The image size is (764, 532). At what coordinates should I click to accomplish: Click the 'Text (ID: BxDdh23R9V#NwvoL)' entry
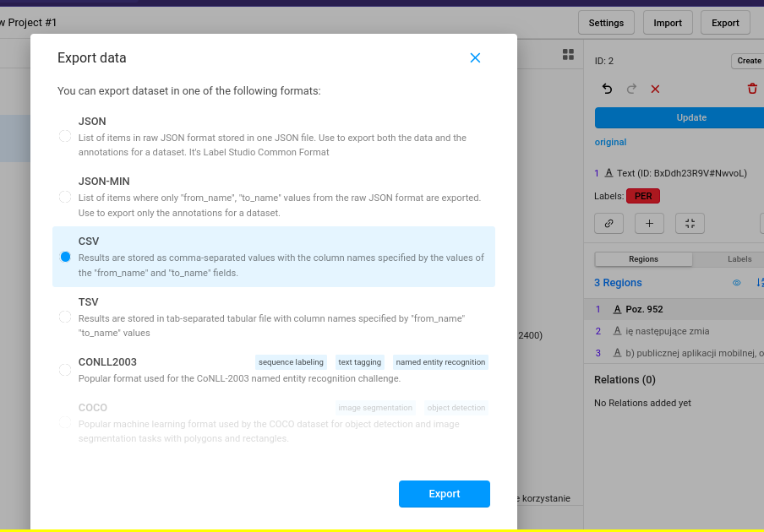coord(682,173)
